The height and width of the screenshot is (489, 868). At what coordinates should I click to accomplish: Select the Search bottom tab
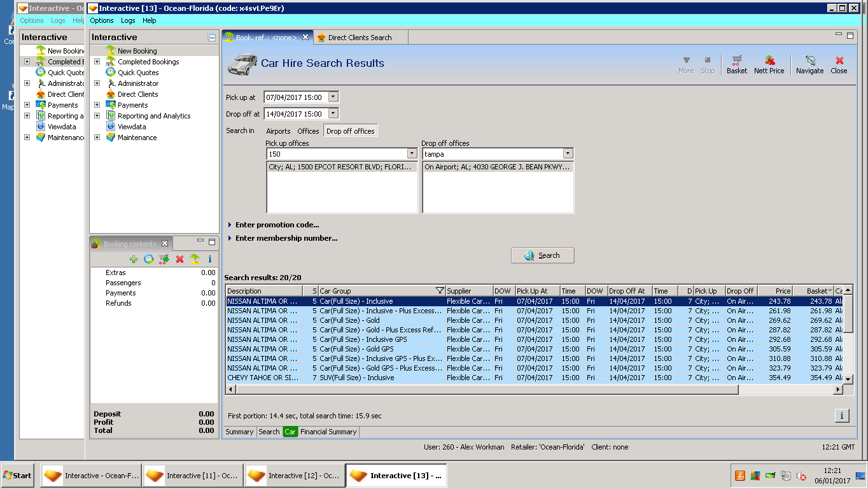tap(269, 432)
